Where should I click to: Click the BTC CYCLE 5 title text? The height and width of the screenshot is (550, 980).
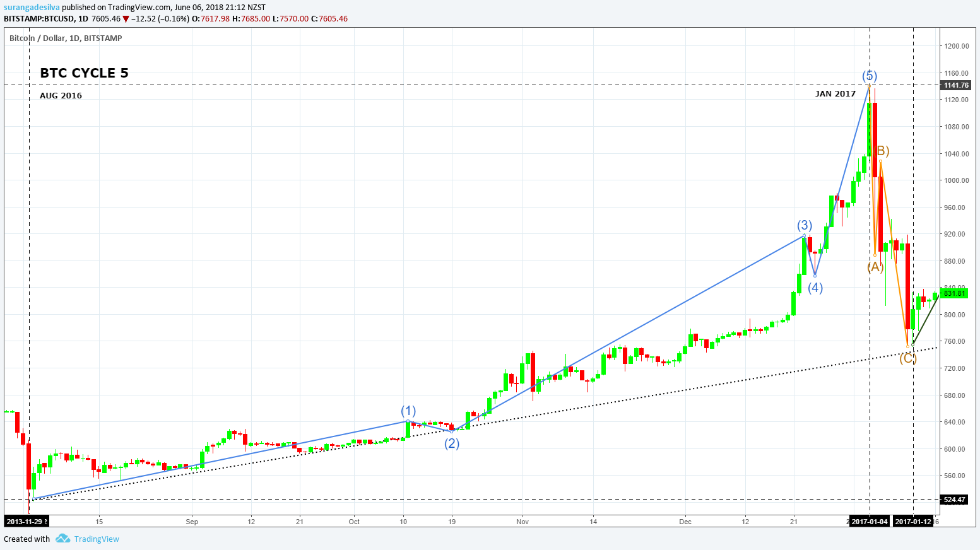(x=84, y=73)
